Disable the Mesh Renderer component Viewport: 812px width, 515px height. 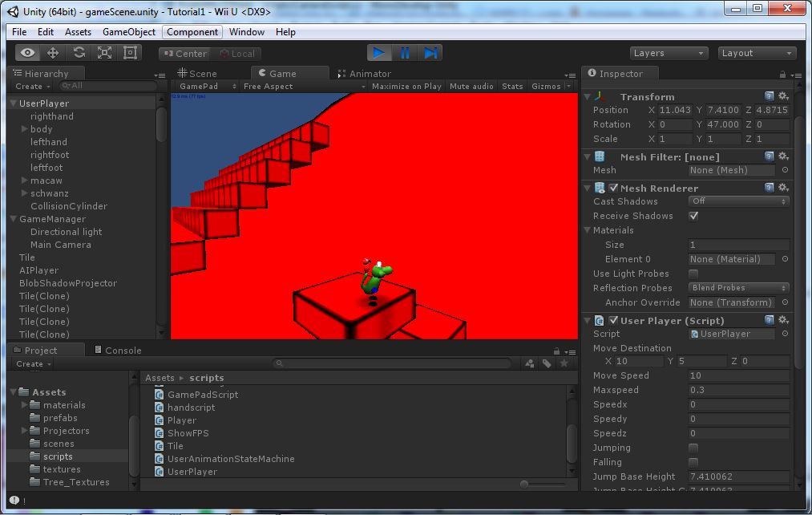(x=614, y=188)
